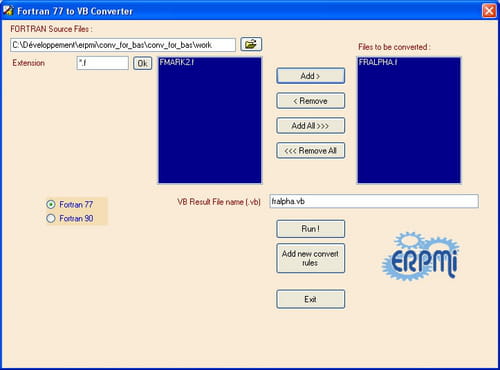
Task: Click the <<< Remove All button
Action: 310,151
